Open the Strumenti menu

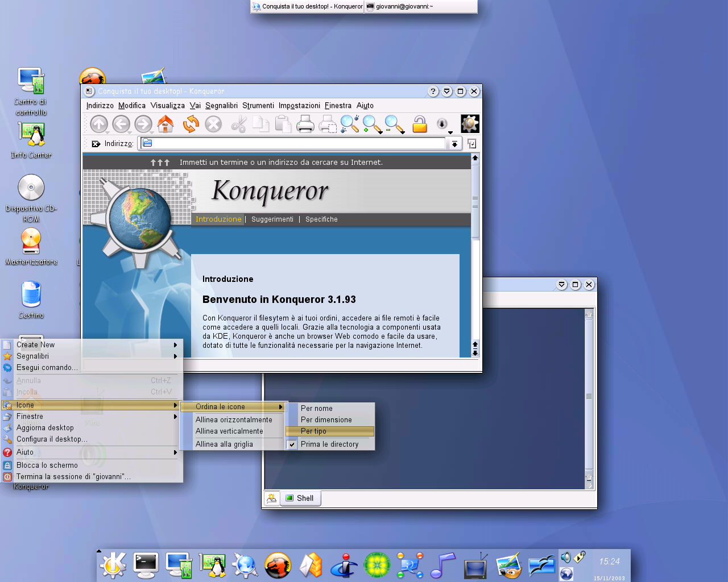point(258,106)
